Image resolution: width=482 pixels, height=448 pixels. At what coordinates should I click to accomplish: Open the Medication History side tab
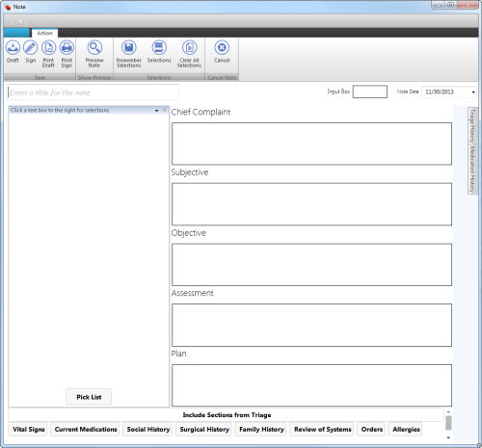pos(471,170)
